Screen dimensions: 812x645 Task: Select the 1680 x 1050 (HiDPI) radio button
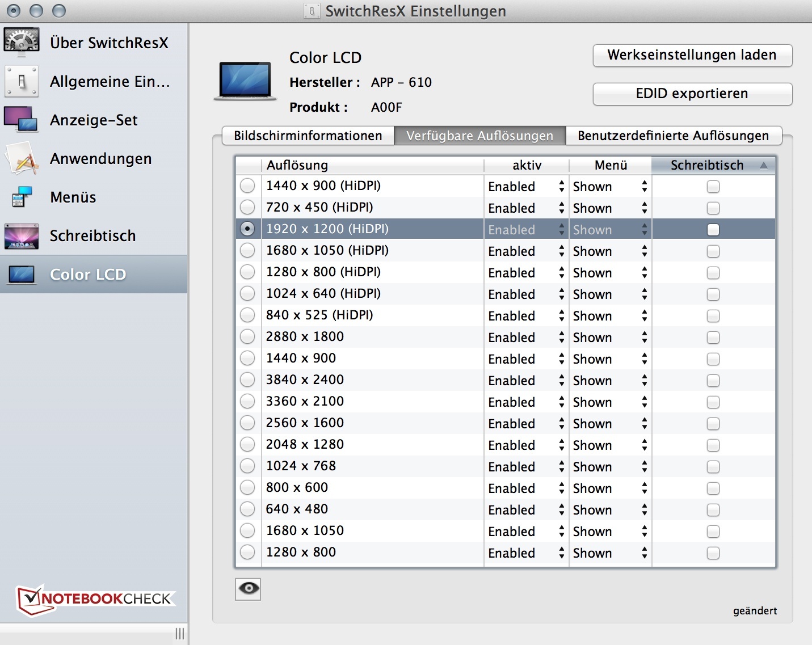(x=247, y=250)
